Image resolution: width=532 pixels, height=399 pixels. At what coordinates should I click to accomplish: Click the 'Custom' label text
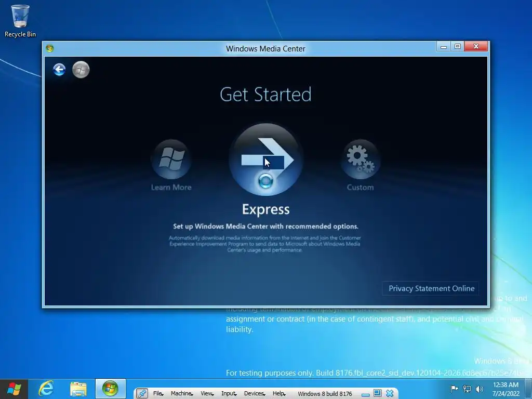361,187
